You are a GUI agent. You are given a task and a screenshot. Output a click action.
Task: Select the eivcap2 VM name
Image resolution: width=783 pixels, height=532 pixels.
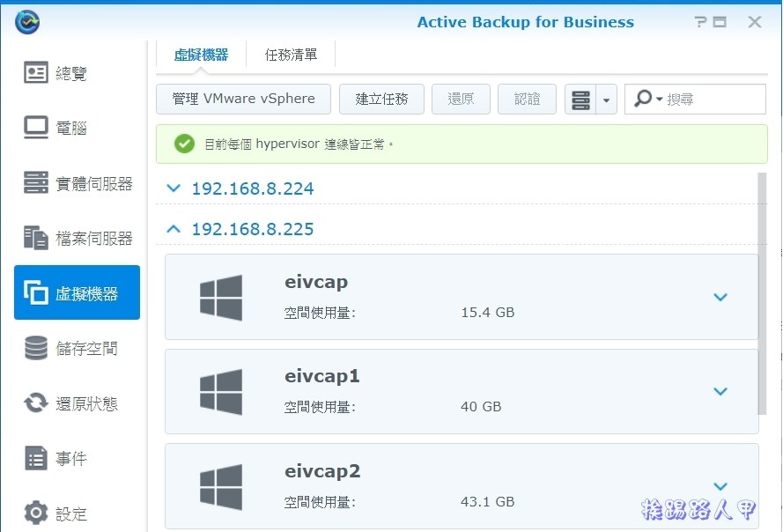[322, 470]
